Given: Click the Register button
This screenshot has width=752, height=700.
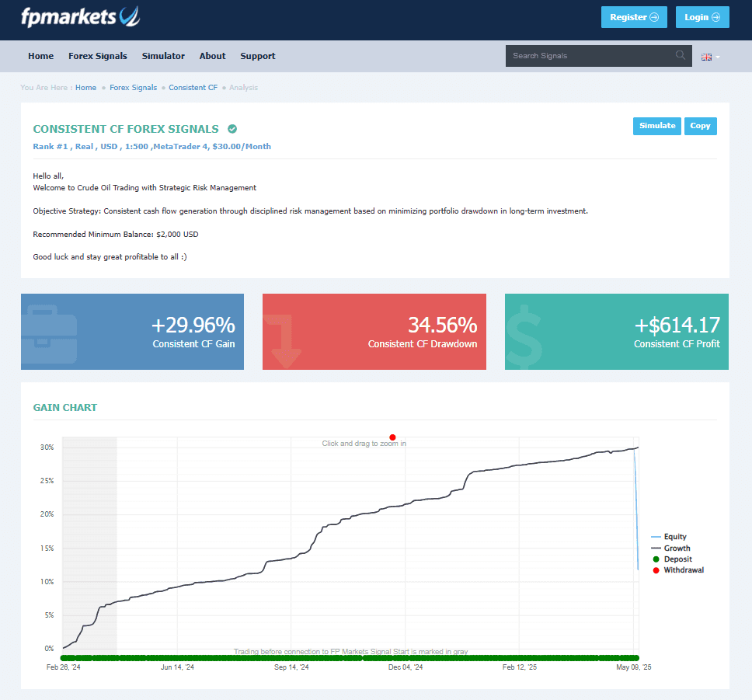Looking at the screenshot, I should click(634, 17).
